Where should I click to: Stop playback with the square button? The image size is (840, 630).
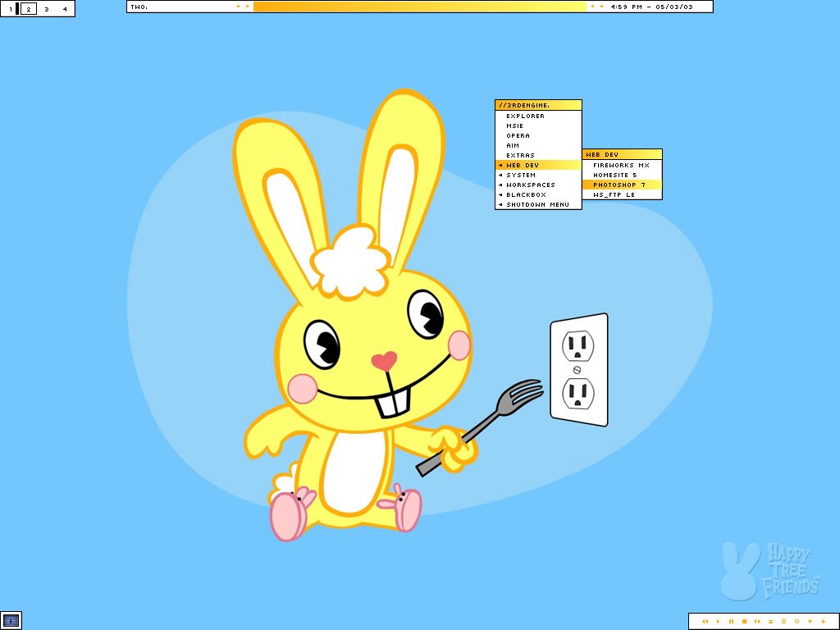point(744,622)
